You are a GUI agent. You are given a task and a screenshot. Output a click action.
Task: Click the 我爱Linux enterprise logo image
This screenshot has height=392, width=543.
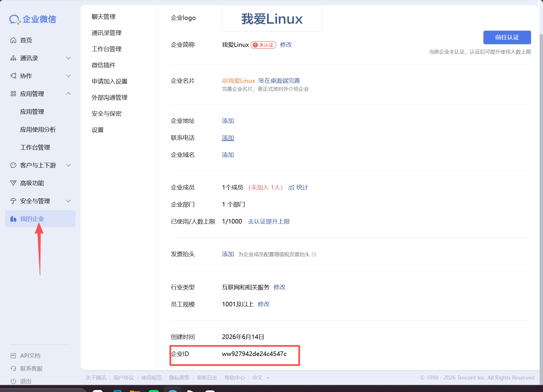(x=272, y=19)
